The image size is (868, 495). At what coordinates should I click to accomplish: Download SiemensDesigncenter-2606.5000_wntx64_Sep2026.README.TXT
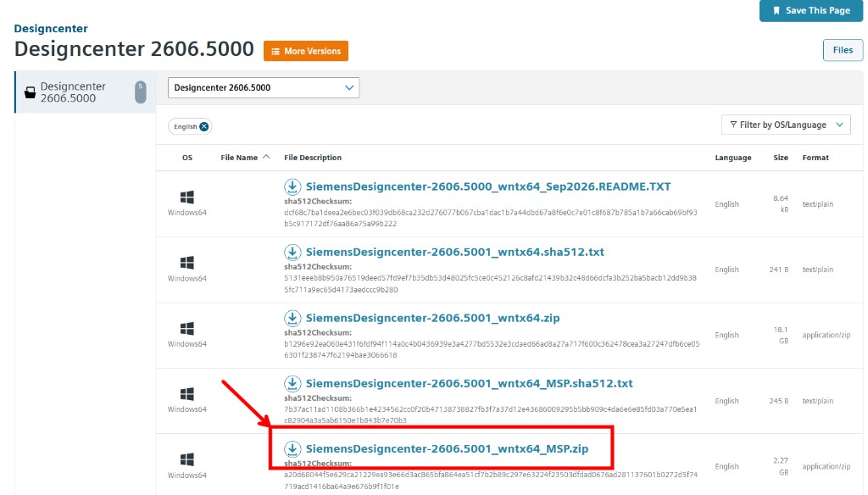(x=488, y=186)
